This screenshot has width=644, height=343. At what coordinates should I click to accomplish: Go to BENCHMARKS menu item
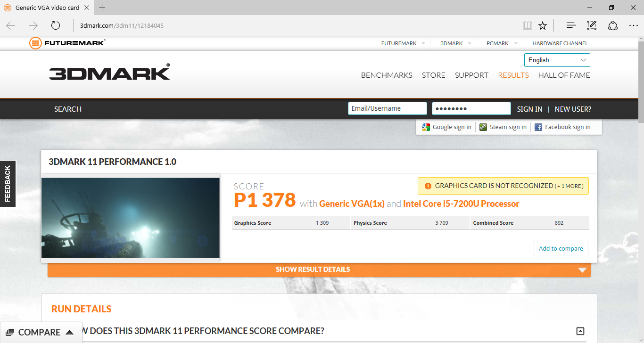click(387, 75)
